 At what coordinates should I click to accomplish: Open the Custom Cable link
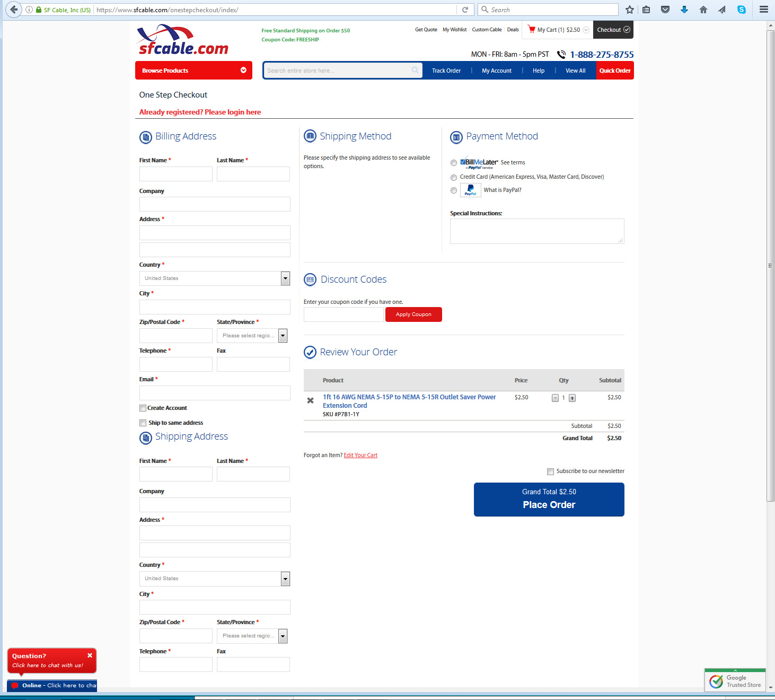coord(487,30)
